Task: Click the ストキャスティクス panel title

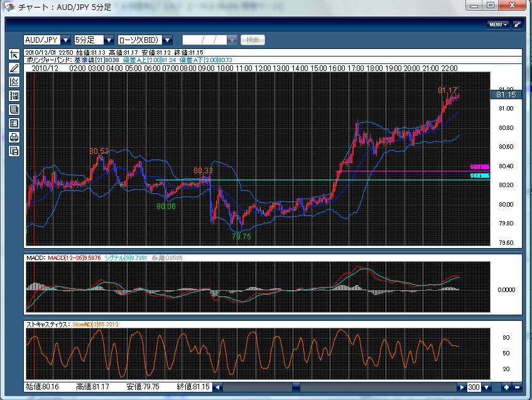Action: point(47,325)
